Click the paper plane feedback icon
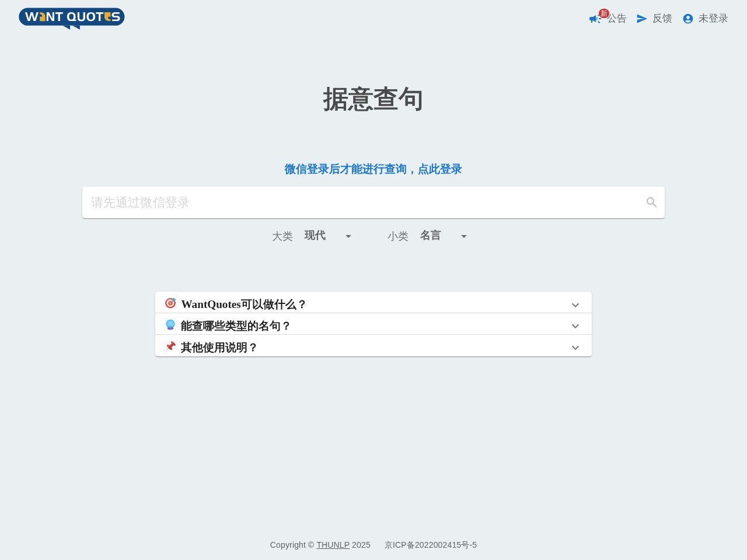 coord(642,19)
